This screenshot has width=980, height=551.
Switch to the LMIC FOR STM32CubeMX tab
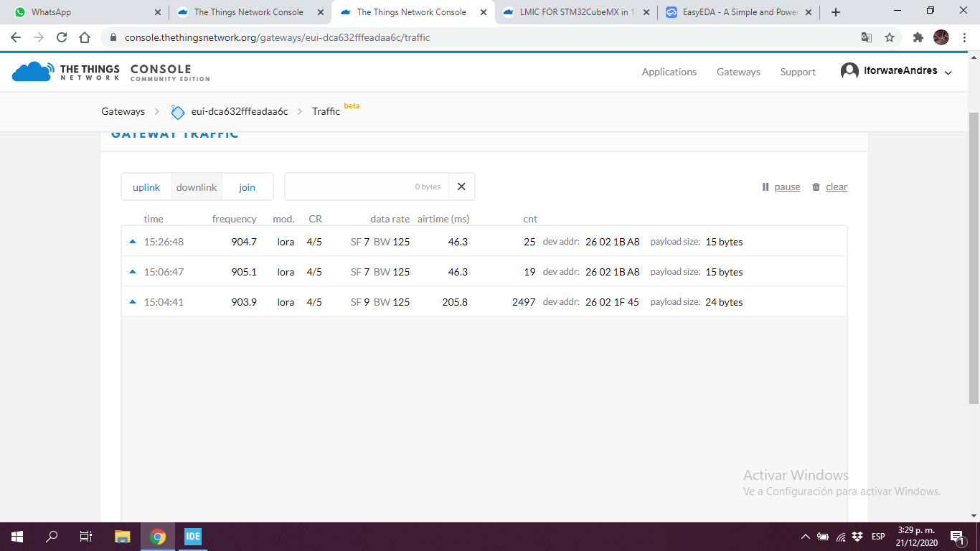[x=577, y=12]
